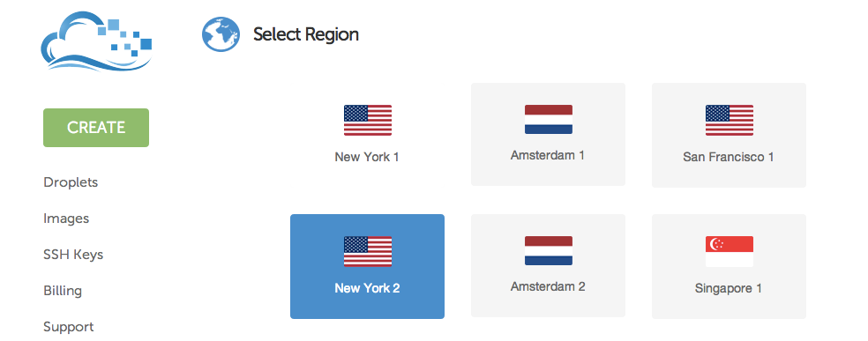The width and height of the screenshot is (868, 341).
Task: Click the DigitalOcean cloud logo
Action: point(96,41)
